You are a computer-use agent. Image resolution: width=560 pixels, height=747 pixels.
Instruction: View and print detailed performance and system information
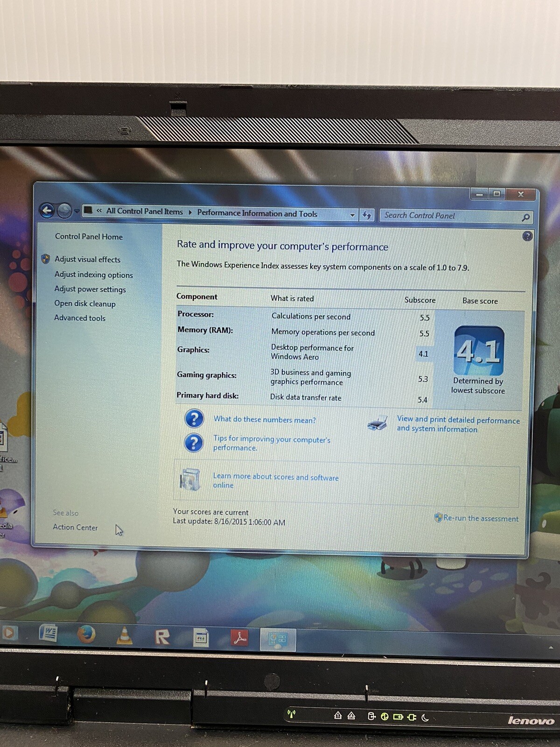tap(458, 424)
